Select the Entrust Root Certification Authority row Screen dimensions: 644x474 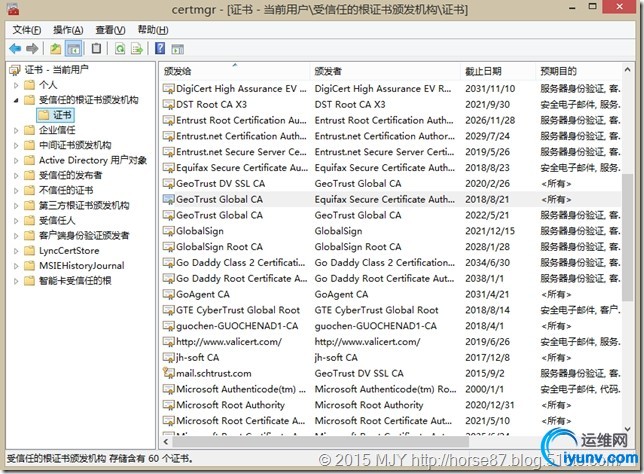tap(391, 120)
